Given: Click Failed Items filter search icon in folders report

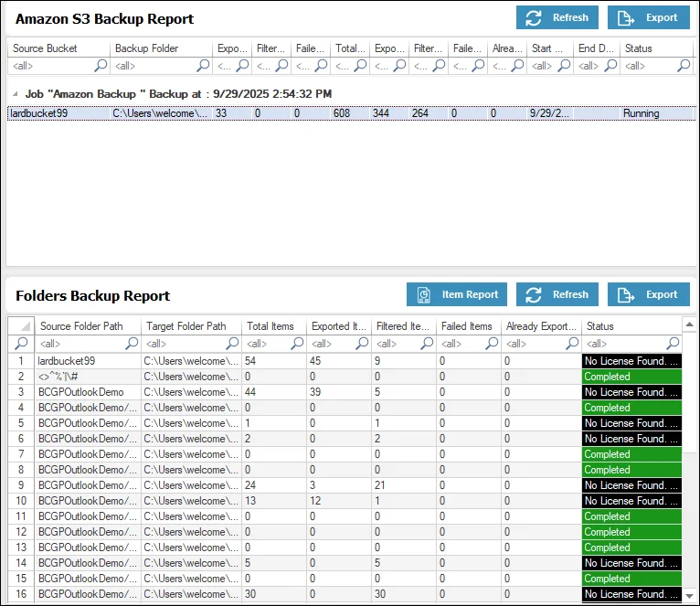Looking at the screenshot, I should [x=492, y=344].
